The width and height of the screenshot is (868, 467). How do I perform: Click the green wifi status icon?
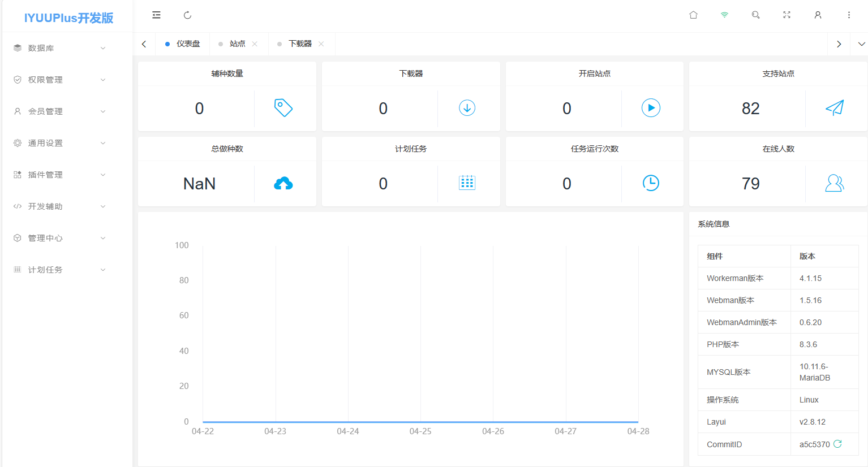tap(724, 15)
